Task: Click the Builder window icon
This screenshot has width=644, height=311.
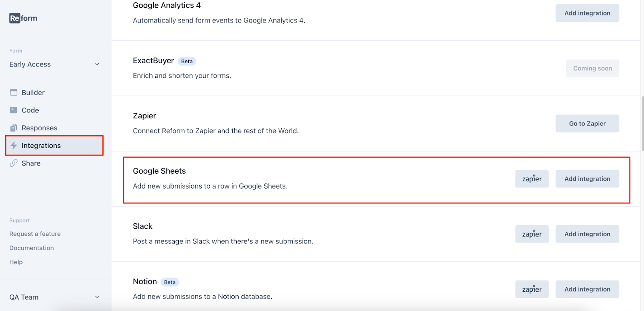Action: point(14,92)
